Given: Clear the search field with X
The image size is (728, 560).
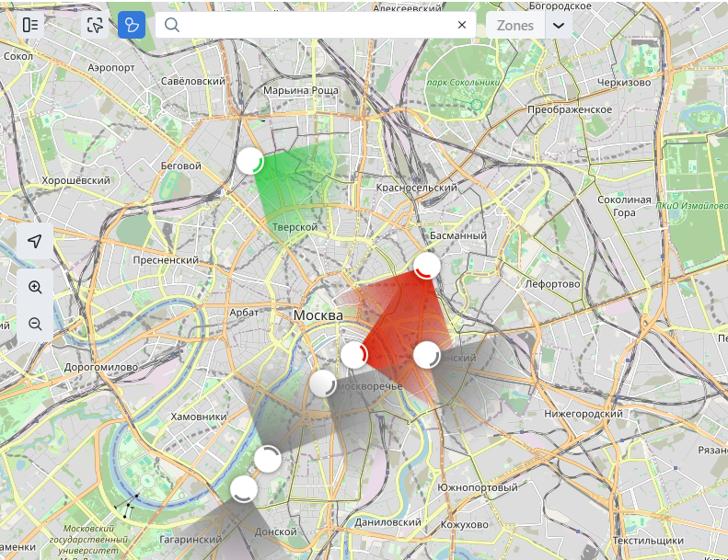Looking at the screenshot, I should pos(462,25).
